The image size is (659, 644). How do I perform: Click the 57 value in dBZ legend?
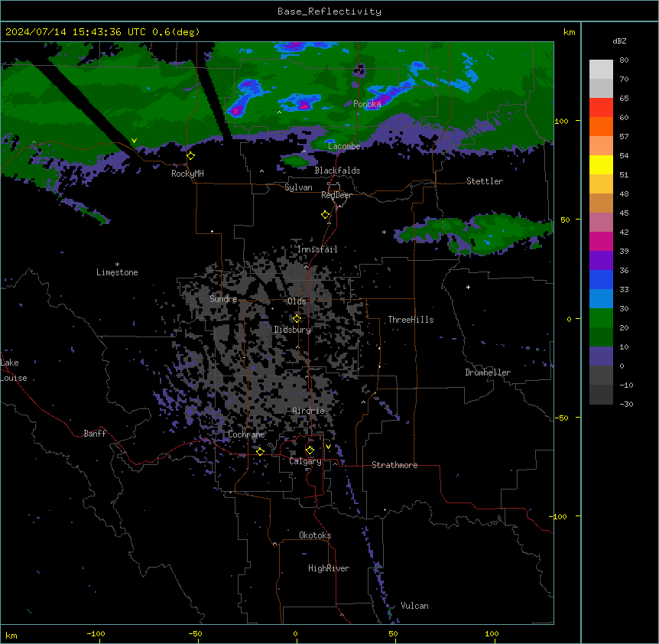pos(624,137)
